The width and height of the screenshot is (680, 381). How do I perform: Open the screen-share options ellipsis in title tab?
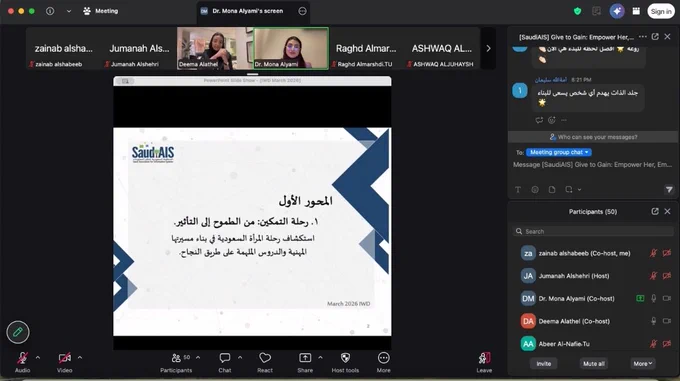click(x=302, y=11)
